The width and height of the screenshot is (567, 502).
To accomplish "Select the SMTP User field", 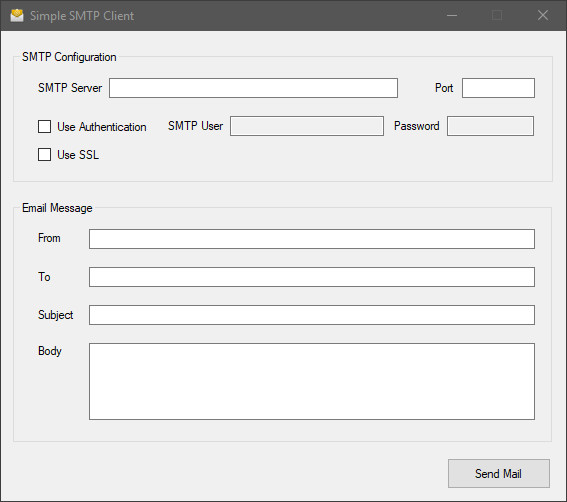I will click(x=307, y=126).
